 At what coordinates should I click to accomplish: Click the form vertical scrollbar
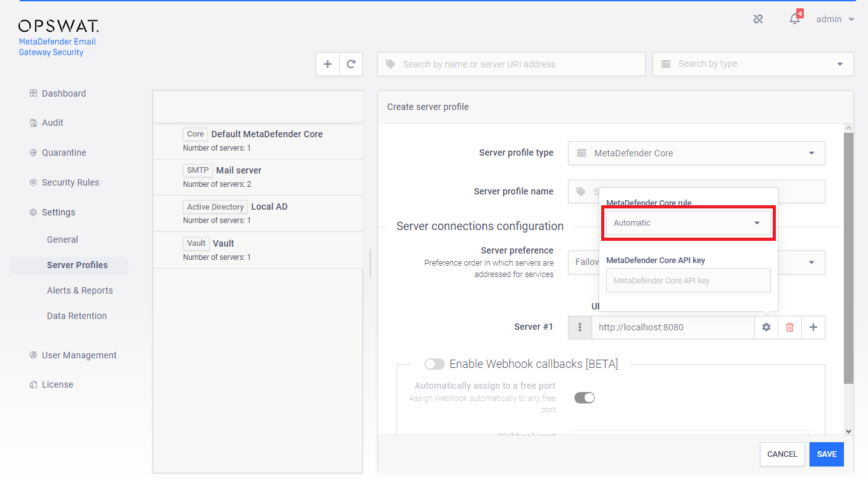(848, 258)
